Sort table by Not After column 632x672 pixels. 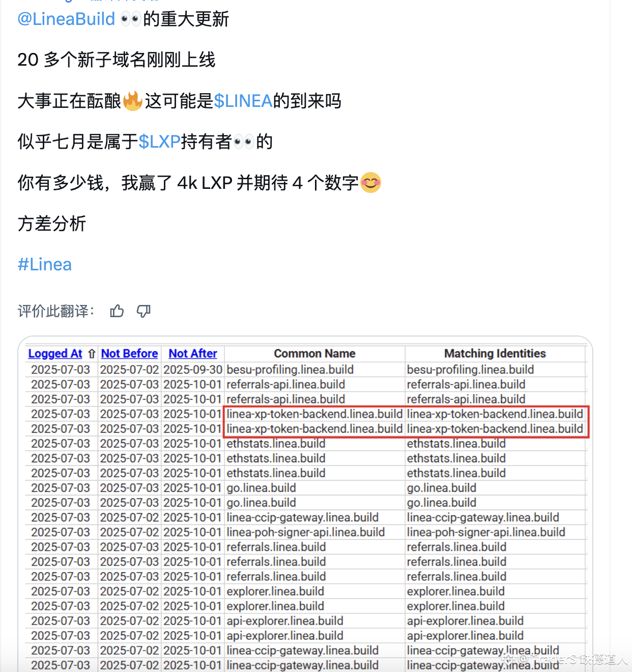click(x=193, y=353)
